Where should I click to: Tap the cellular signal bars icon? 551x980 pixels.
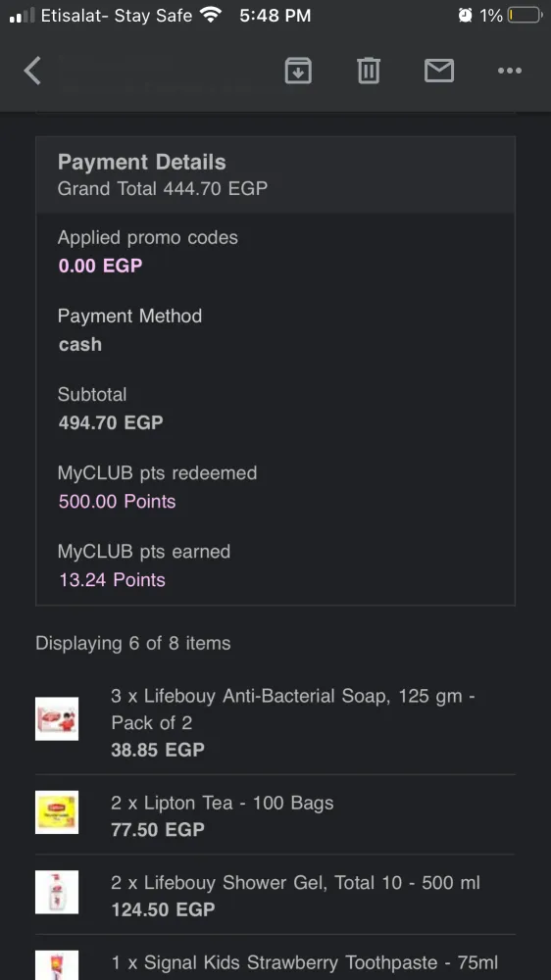[x=22, y=16]
